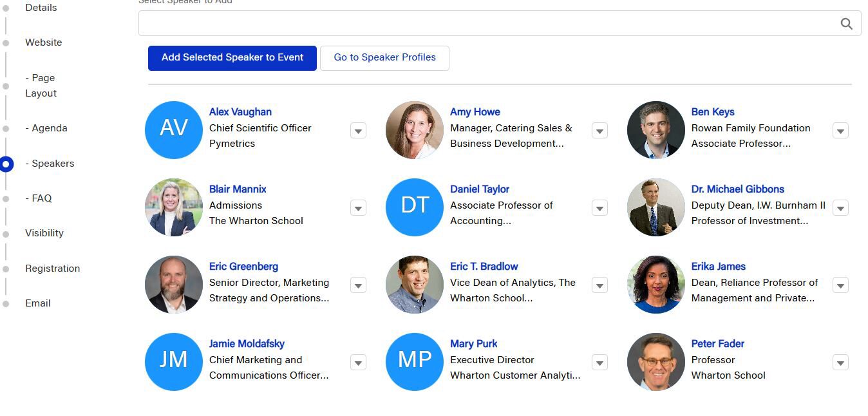
Task: Open the FAQ step
Action: pos(39,198)
